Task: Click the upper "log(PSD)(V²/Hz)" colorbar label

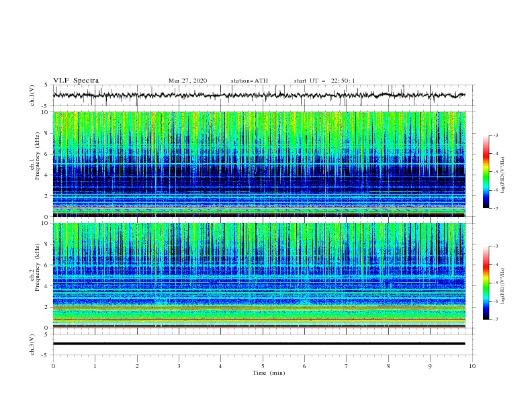Action: click(503, 175)
